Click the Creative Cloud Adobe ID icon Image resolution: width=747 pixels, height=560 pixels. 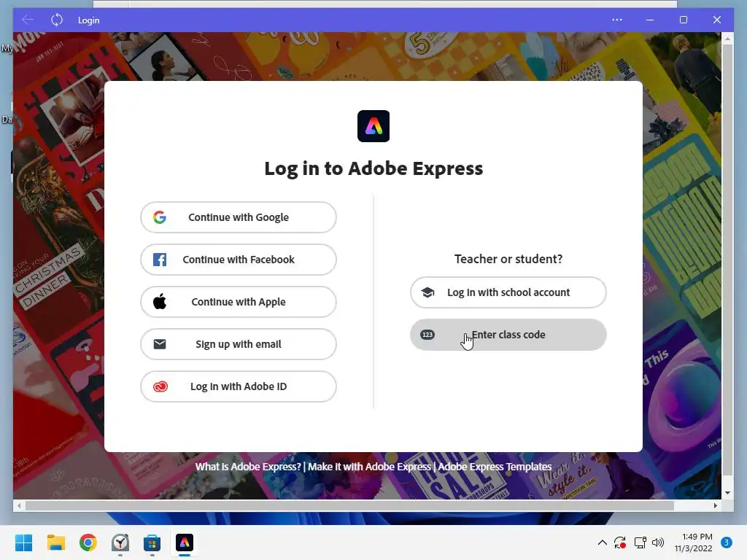160,386
